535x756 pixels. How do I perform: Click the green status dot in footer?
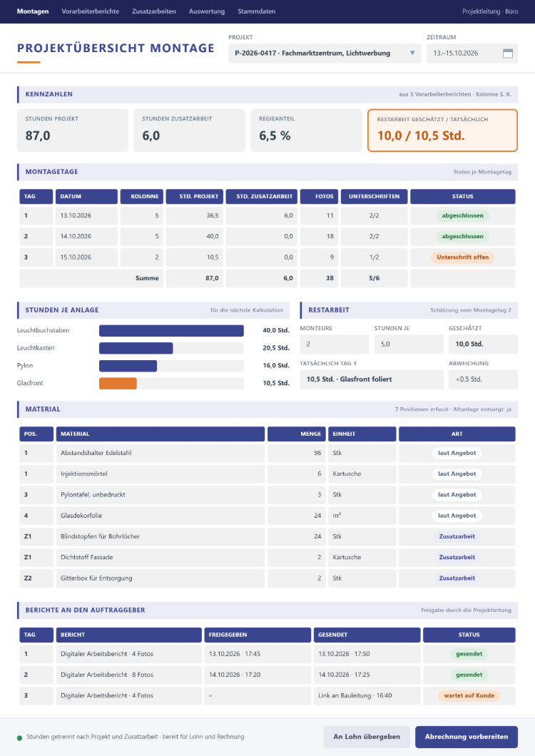[20, 737]
